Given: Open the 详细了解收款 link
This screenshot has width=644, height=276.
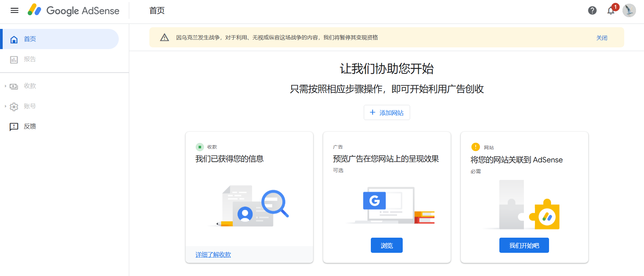Looking at the screenshot, I should (x=213, y=254).
